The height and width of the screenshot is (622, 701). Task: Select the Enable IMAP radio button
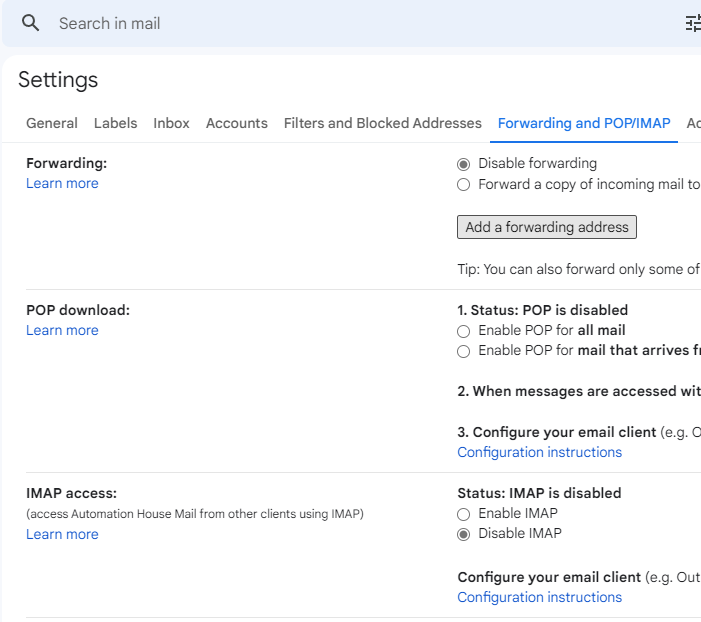click(463, 514)
